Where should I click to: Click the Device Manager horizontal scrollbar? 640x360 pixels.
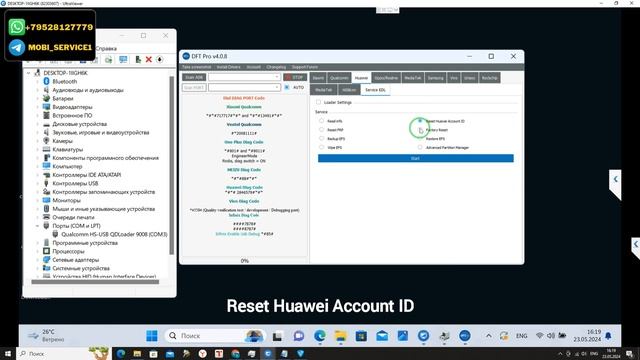pyautogui.click(x=95, y=282)
